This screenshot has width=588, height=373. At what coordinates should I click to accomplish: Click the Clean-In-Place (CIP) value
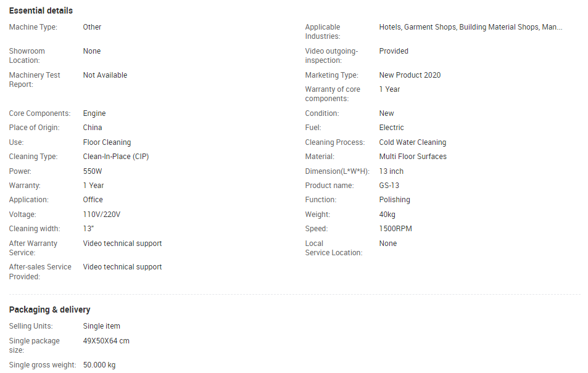[116, 157]
